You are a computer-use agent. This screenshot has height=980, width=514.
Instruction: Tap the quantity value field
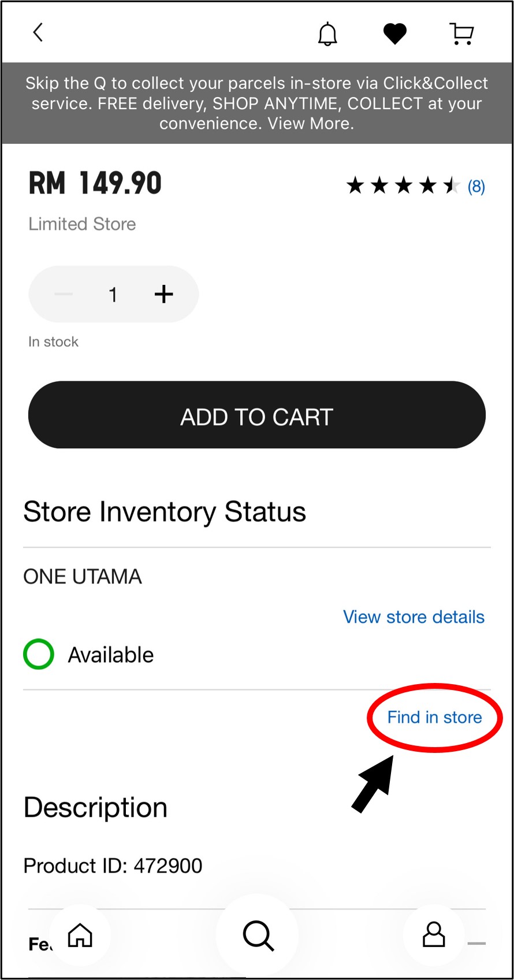click(113, 295)
